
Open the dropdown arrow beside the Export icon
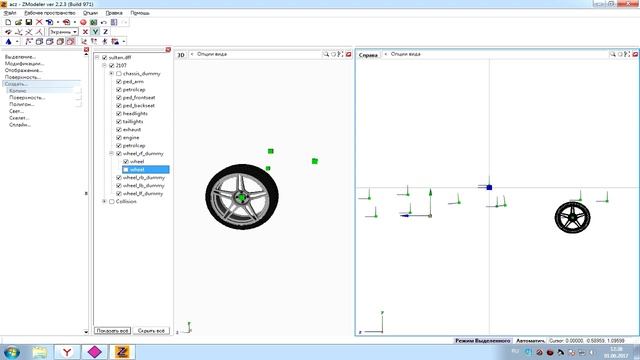tap(75, 22)
